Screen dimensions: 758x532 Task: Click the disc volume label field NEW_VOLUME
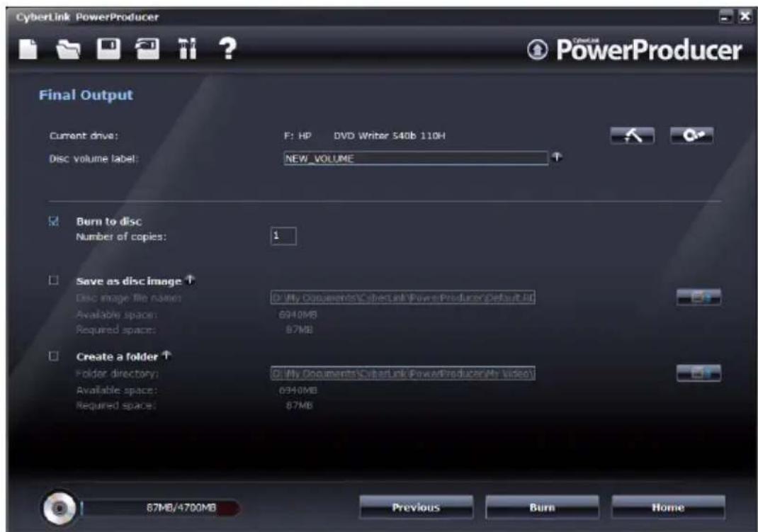(x=416, y=159)
